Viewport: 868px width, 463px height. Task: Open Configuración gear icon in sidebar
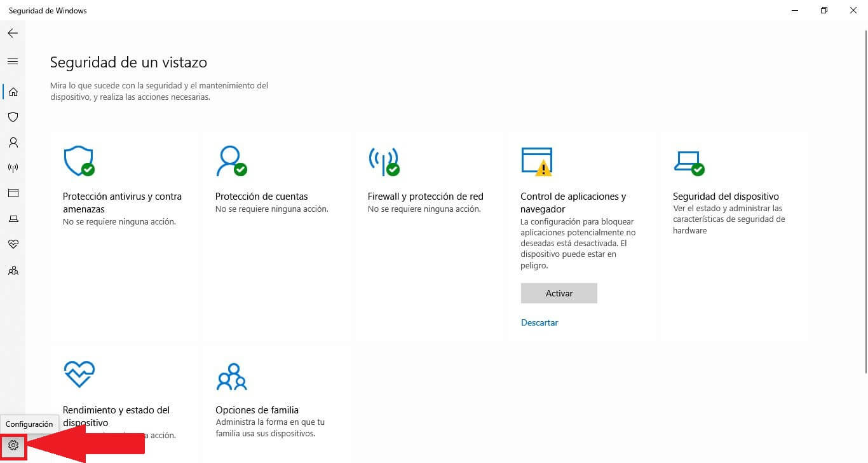coord(13,445)
